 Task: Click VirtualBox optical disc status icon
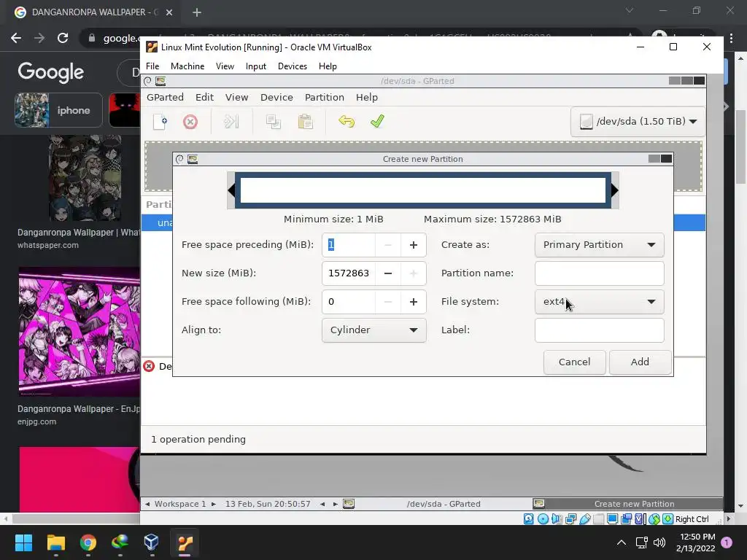[543, 519]
